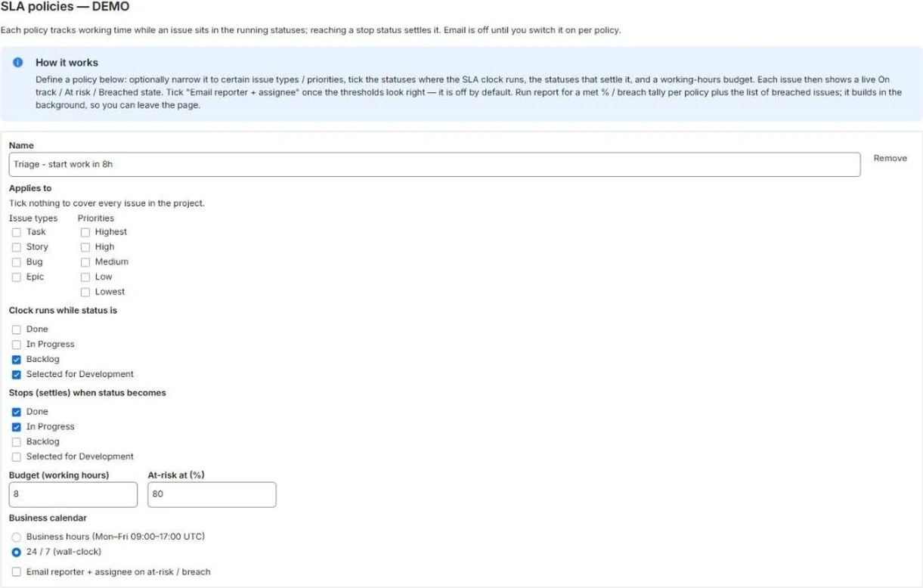This screenshot has width=923, height=588.
Task: Enable the Highest priority checkbox
Action: (85, 232)
